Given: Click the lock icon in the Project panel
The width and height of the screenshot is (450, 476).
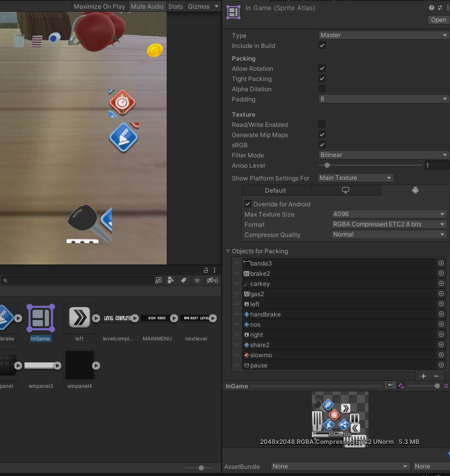Looking at the screenshot, I should coord(205,270).
